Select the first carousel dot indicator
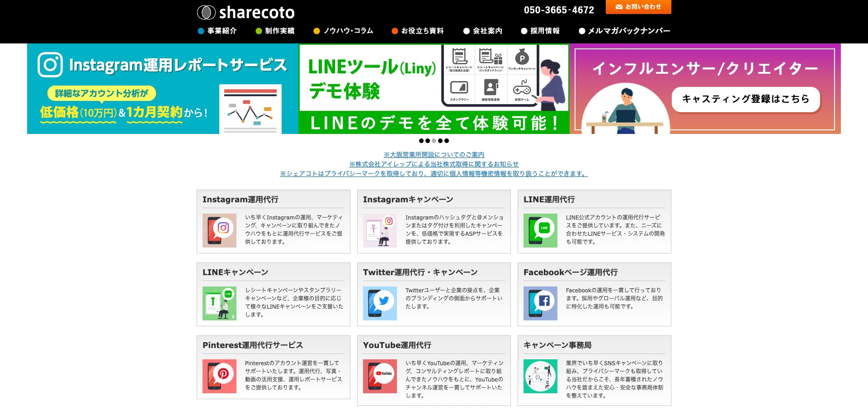Screen dimensions: 868x410 (421, 141)
